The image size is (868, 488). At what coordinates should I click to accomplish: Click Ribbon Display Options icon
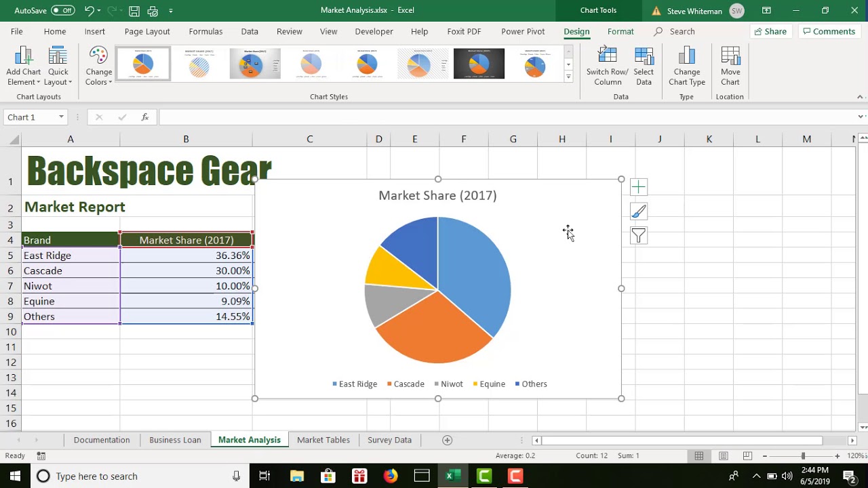click(766, 10)
